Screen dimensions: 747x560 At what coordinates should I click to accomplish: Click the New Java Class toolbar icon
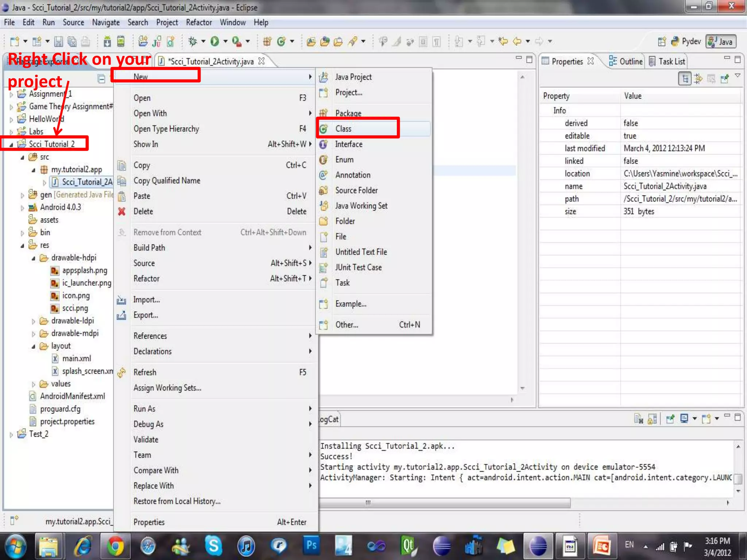tap(281, 42)
